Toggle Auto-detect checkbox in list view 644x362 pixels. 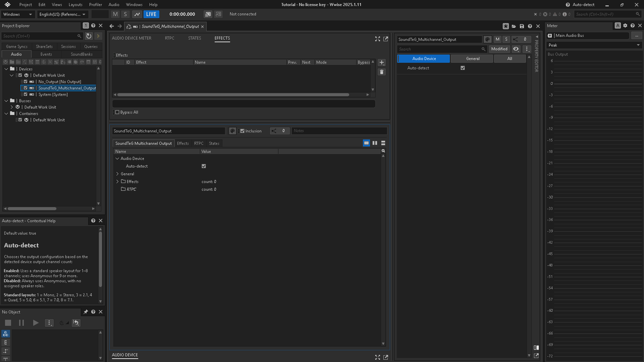[204, 166]
